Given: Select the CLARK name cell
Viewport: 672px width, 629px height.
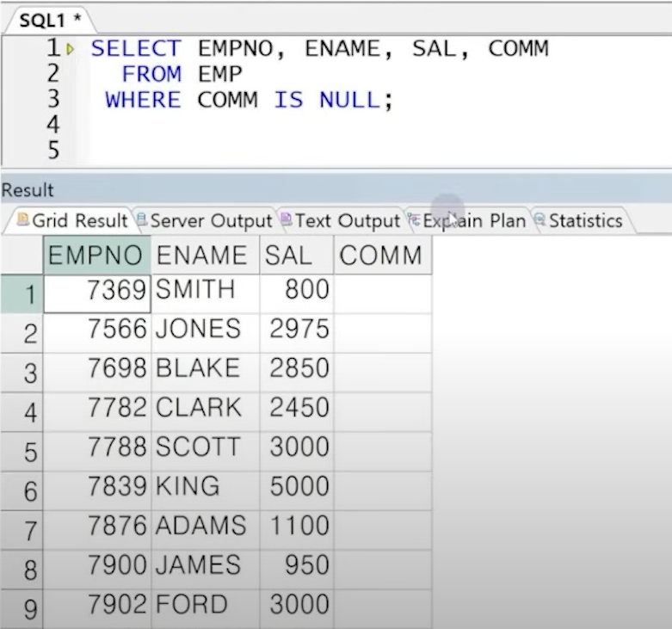Looking at the screenshot, I should coord(206,412).
